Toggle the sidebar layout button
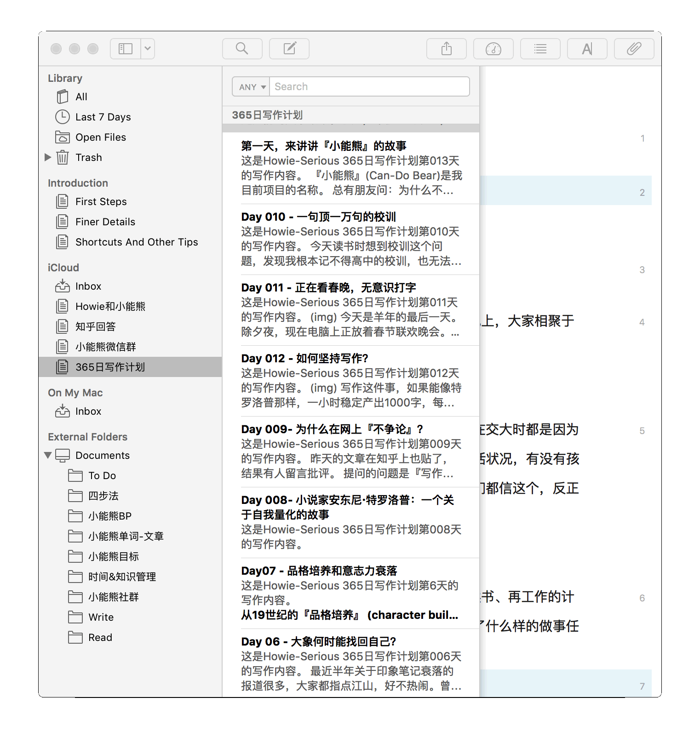The height and width of the screenshot is (743, 700). tap(125, 49)
